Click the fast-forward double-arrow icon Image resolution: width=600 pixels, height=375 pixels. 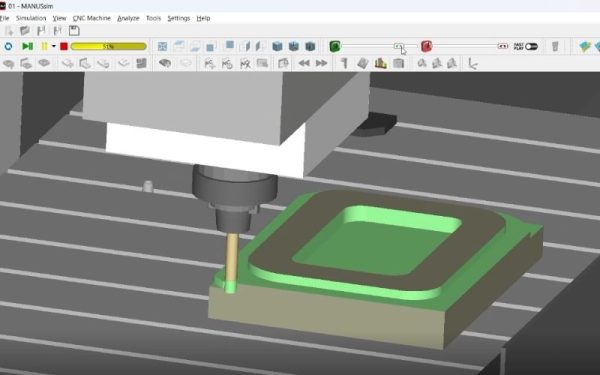[321, 64]
